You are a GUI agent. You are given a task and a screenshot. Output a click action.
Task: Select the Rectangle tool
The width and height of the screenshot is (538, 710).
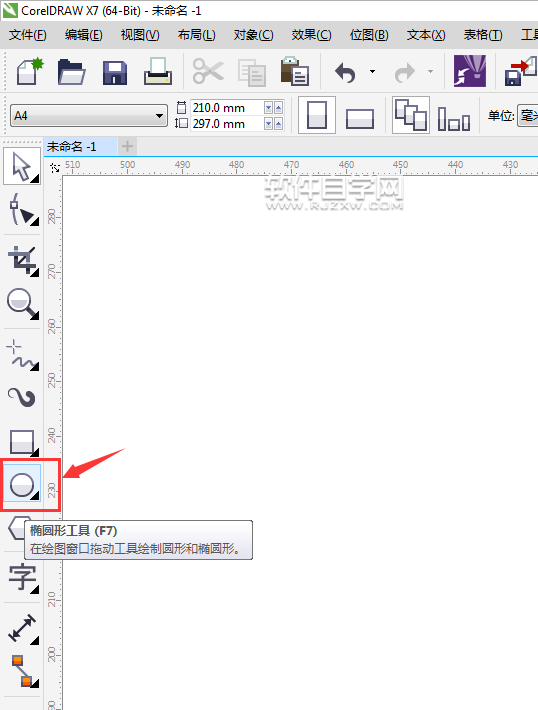22,442
